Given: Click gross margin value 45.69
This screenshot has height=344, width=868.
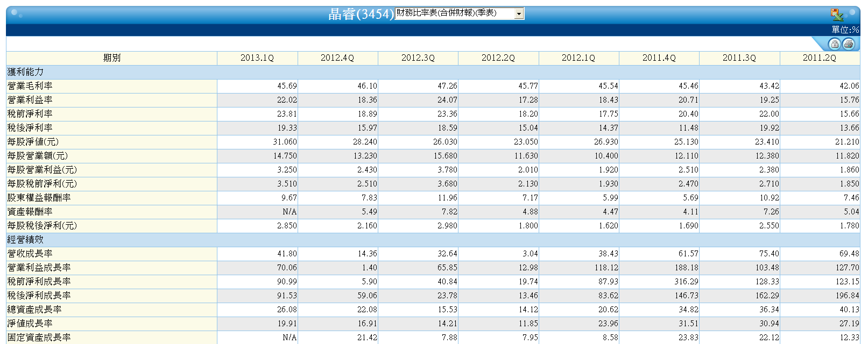Looking at the screenshot, I should pos(287,86).
